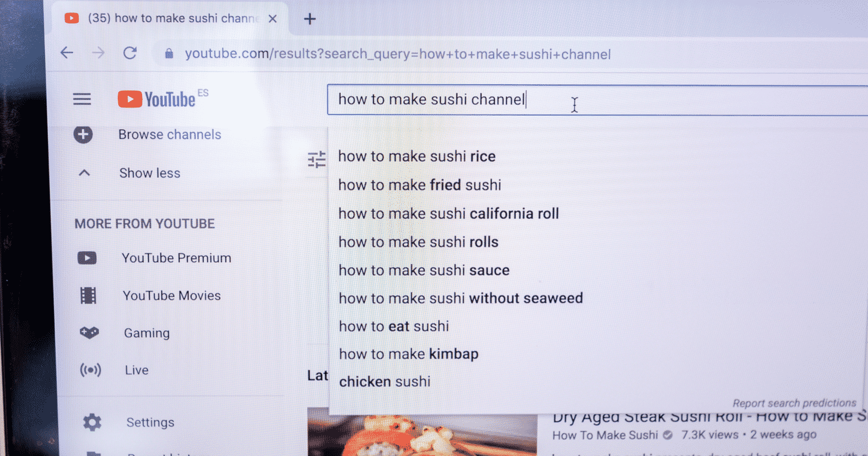This screenshot has width=868, height=456.
Task: Choose suggestion 'how to make kimbap'
Action: click(409, 354)
